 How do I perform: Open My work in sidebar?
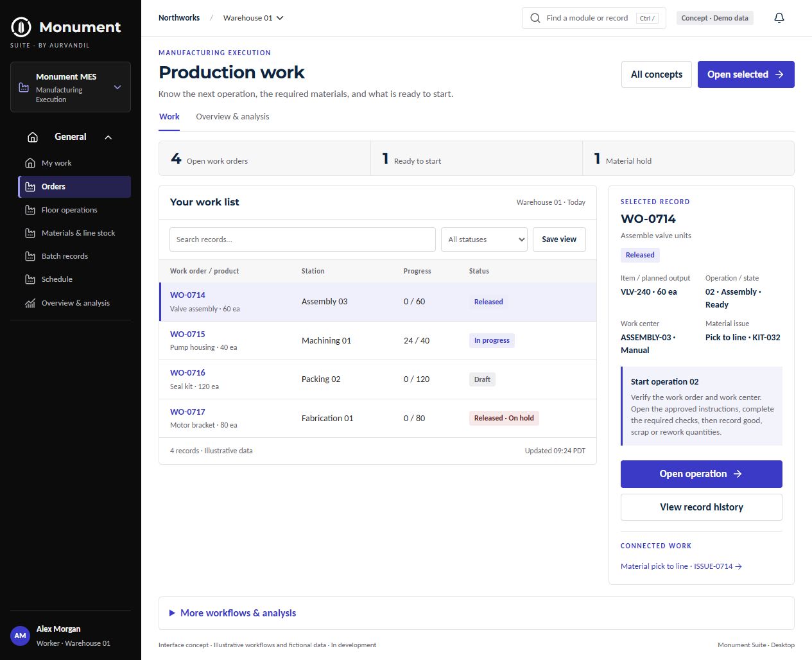click(74, 163)
